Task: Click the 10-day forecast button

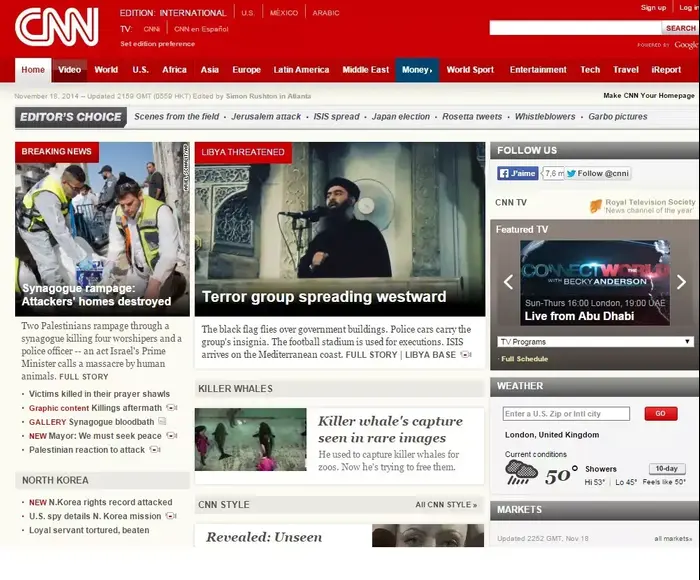Action: (667, 468)
